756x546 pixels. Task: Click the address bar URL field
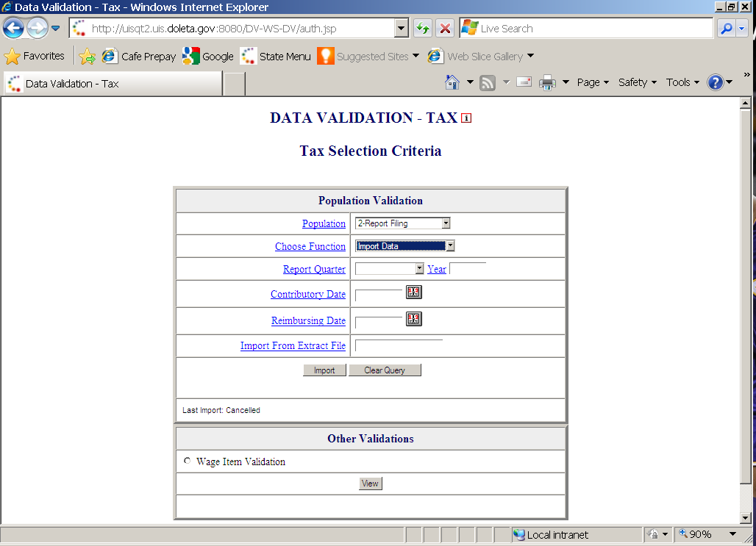[x=232, y=29]
